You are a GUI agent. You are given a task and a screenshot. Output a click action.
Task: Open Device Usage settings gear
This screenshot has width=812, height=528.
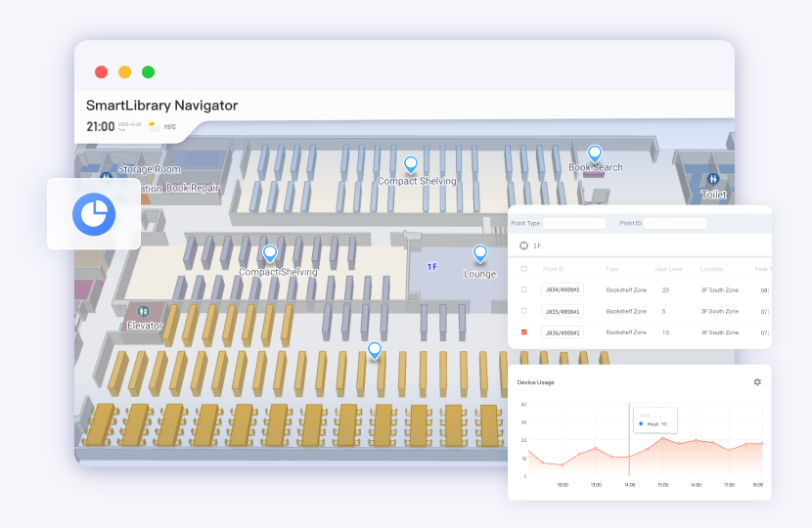[x=757, y=381]
